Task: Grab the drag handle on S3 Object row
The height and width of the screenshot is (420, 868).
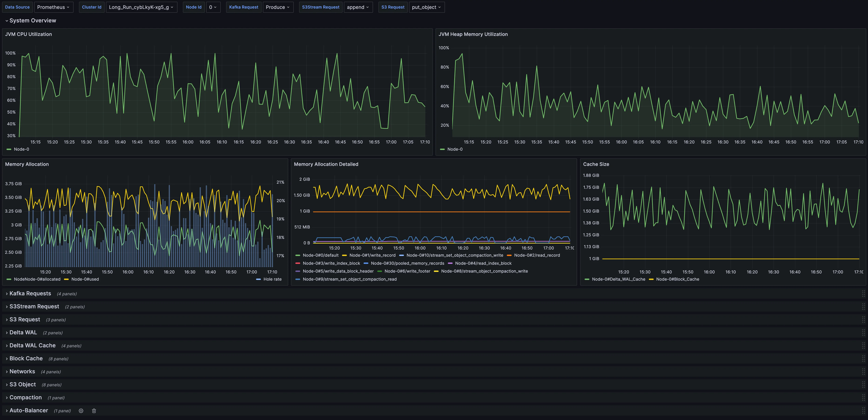Action: pyautogui.click(x=863, y=385)
